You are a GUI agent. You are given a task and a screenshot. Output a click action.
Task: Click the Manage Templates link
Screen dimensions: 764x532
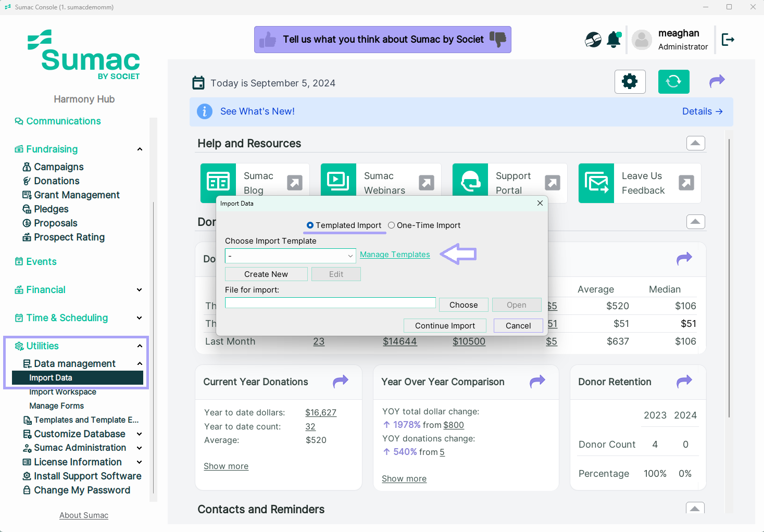pos(395,255)
